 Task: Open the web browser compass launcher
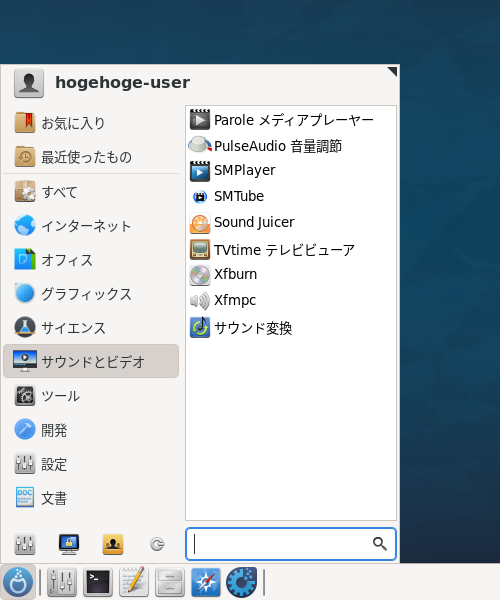tap(205, 582)
